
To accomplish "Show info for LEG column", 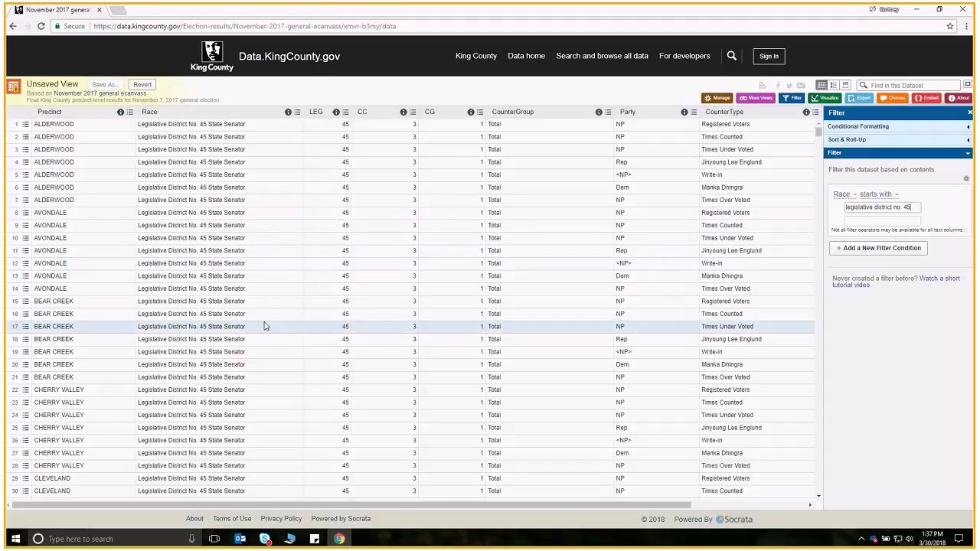I will pos(336,112).
